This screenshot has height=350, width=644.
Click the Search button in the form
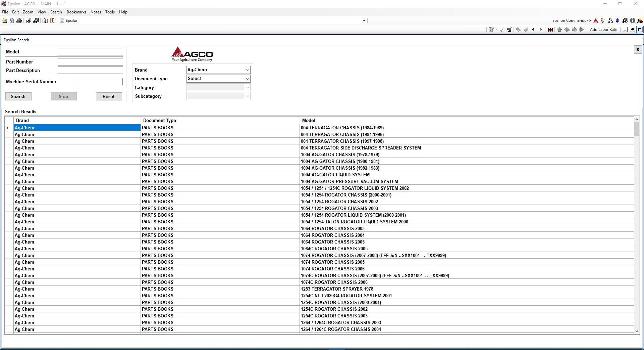click(x=18, y=96)
